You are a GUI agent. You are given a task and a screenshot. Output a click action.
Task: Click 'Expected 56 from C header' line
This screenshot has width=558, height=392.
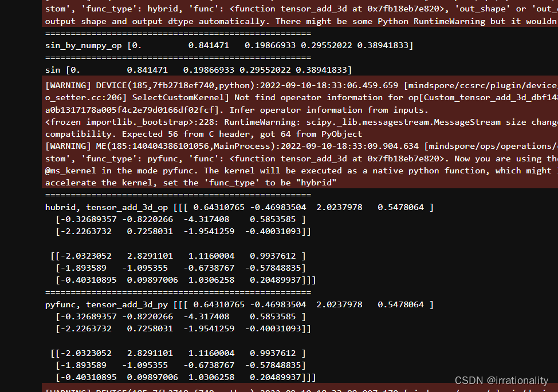203,134
